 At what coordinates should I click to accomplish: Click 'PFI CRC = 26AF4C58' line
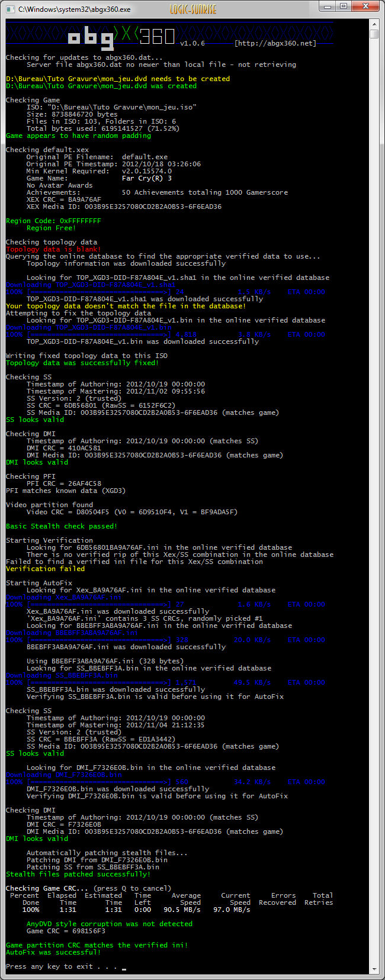pos(64,483)
